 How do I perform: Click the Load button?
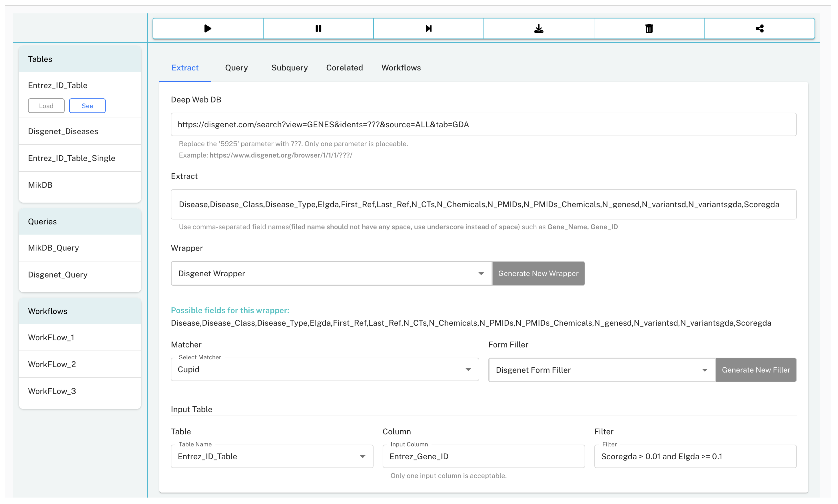46,106
